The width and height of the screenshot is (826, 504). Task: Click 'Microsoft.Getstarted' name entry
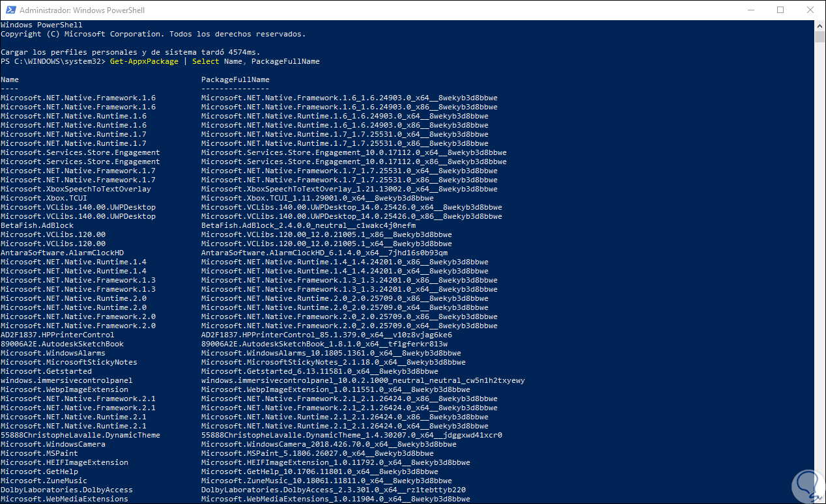point(46,371)
